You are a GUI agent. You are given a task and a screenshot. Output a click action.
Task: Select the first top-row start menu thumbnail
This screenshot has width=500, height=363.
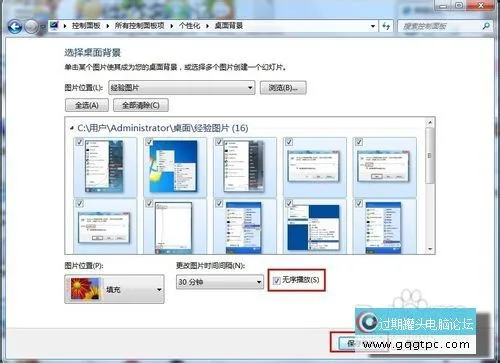pos(104,166)
